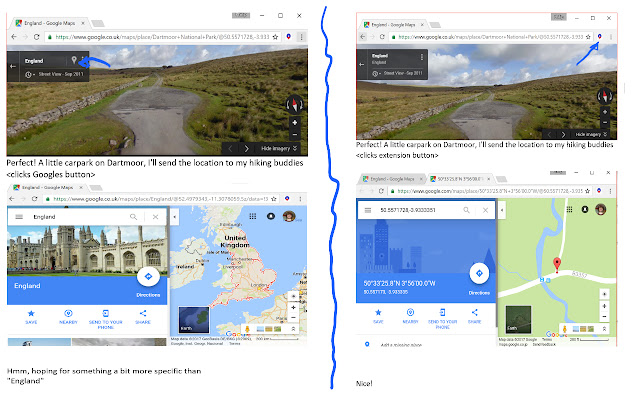640x400 pixels.
Task: Collapse side panel arrow in coordinates map window
Action: tap(502, 210)
